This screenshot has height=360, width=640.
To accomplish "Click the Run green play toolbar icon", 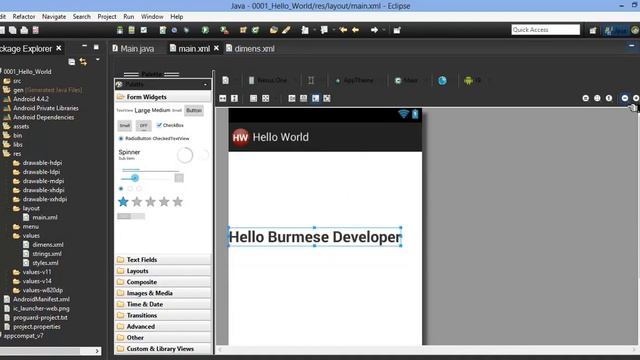I will coord(205,30).
